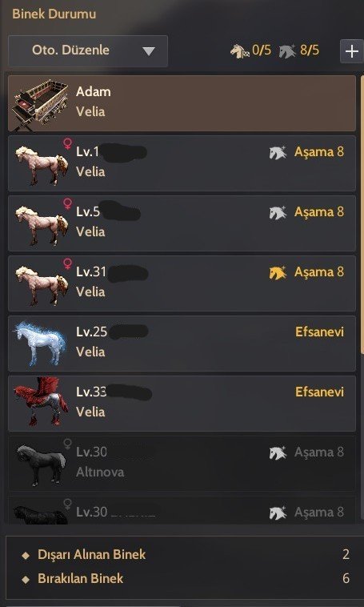Click the dropdown arrow beside Oto. Düzenle
364x607 pixels.
(x=149, y=51)
